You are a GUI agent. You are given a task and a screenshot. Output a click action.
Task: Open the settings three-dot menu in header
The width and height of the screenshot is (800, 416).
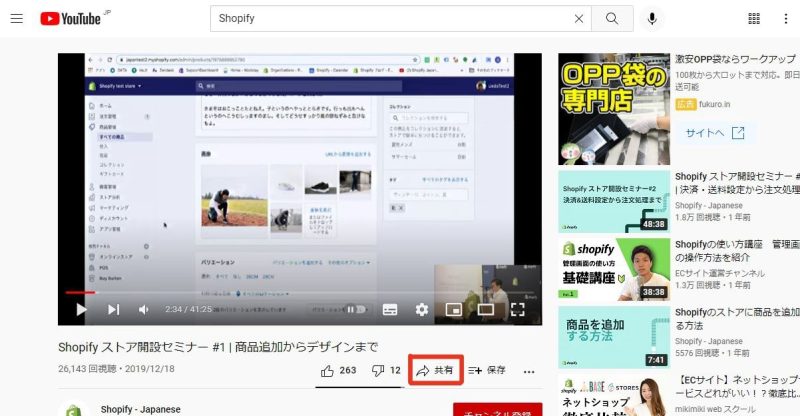click(785, 19)
